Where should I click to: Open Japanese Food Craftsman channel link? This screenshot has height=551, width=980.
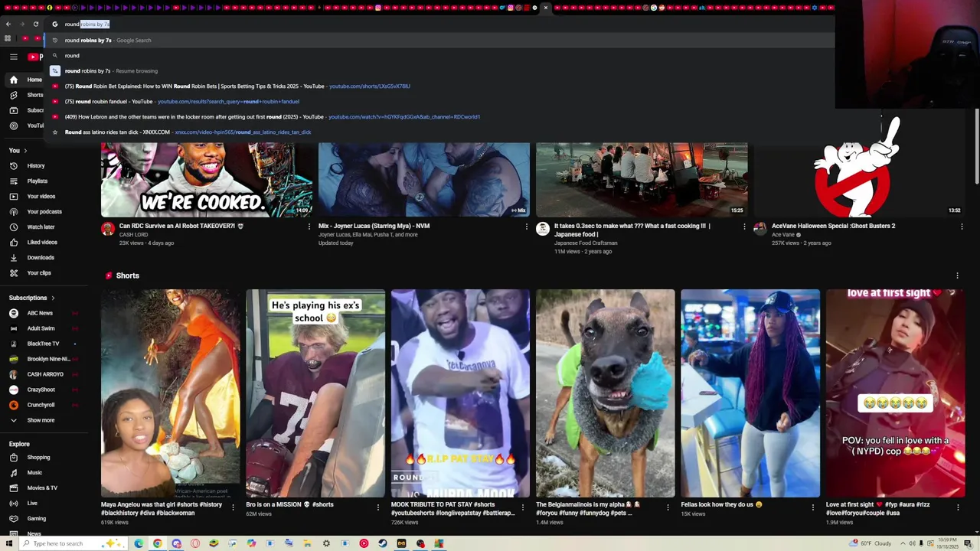click(586, 243)
